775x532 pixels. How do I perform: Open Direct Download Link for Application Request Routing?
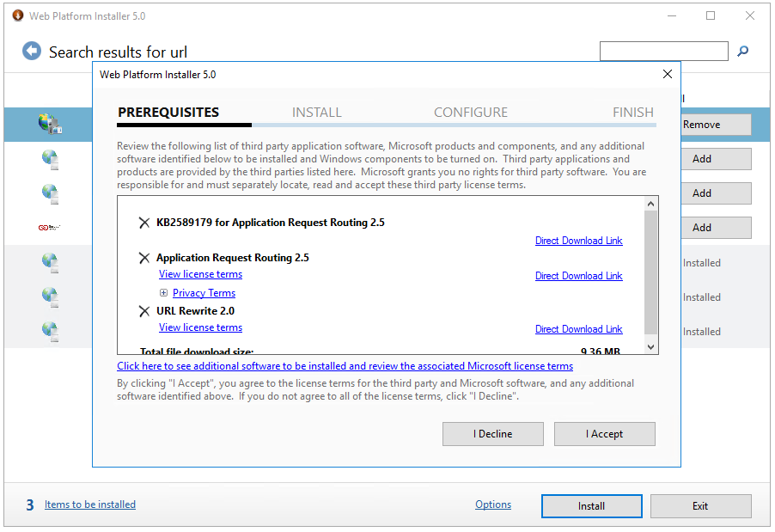click(578, 276)
